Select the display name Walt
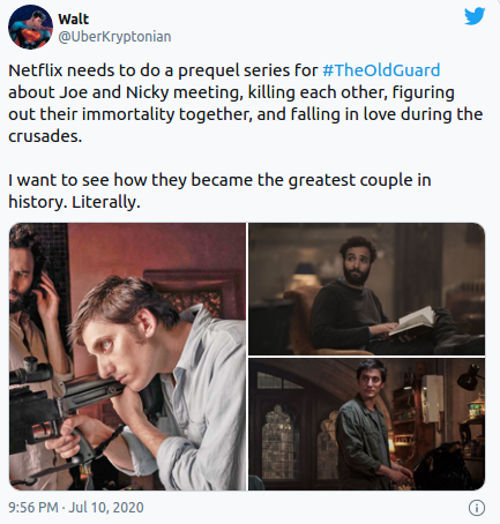Screen dimensions: 500x524 point(73,19)
